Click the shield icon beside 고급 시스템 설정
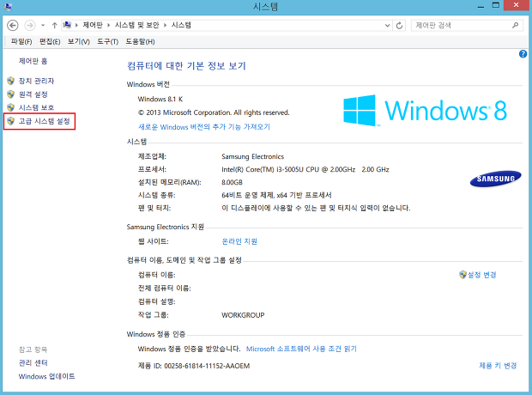Image resolution: width=532 pixels, height=395 pixels. click(11, 121)
